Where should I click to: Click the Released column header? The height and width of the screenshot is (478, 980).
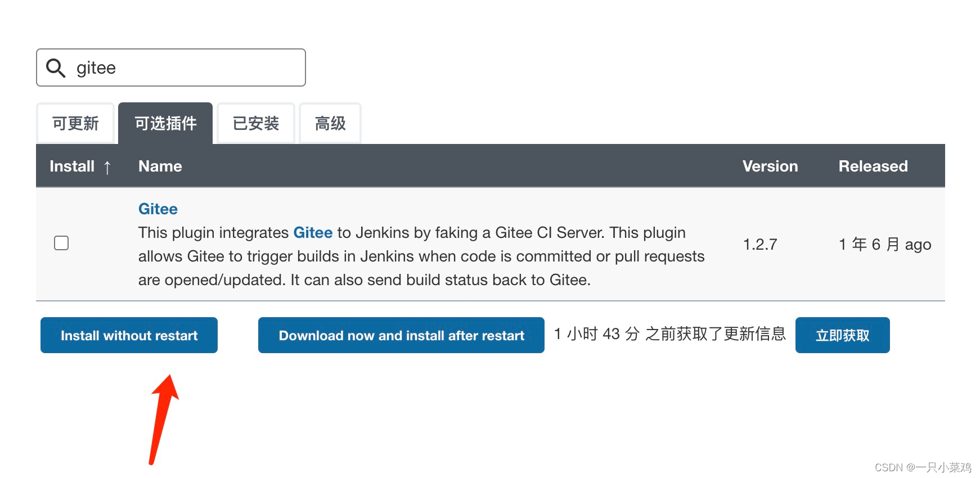(873, 166)
